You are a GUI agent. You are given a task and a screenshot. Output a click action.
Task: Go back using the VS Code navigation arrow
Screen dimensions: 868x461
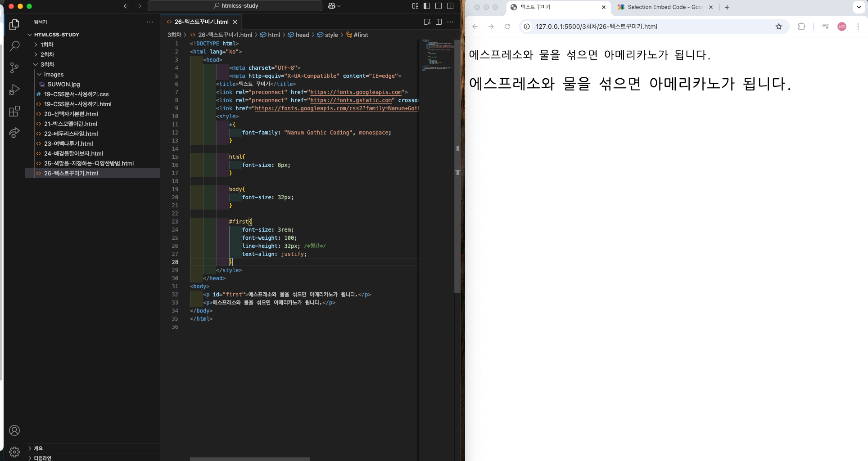tap(127, 6)
